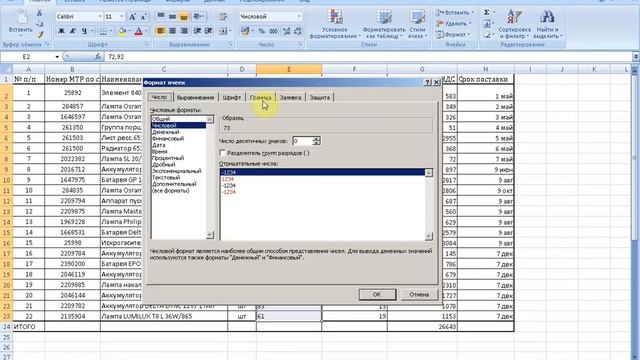Click the Cut scissors icon
640x360 pixels.
click(40, 13)
